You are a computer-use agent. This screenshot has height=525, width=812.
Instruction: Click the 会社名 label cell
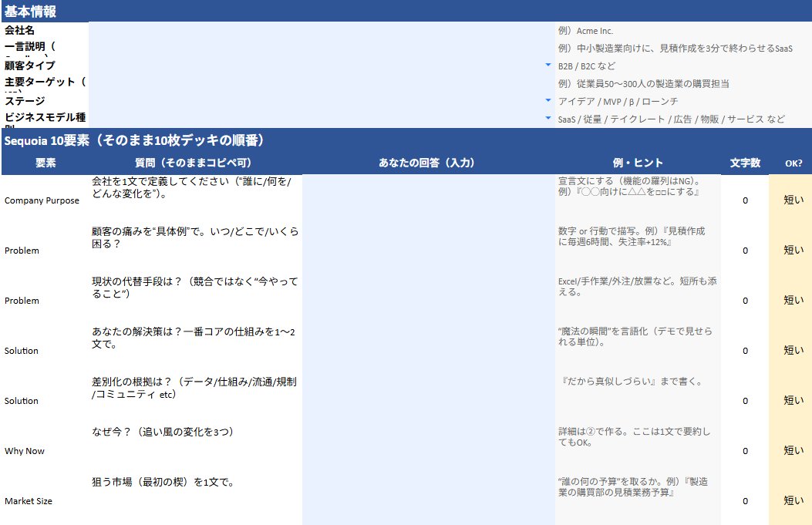tap(45, 31)
